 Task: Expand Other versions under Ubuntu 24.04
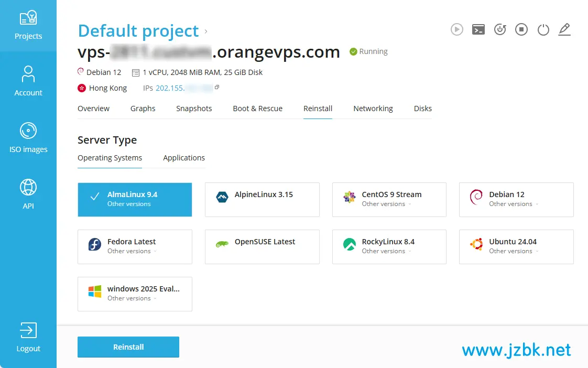pyautogui.click(x=514, y=251)
